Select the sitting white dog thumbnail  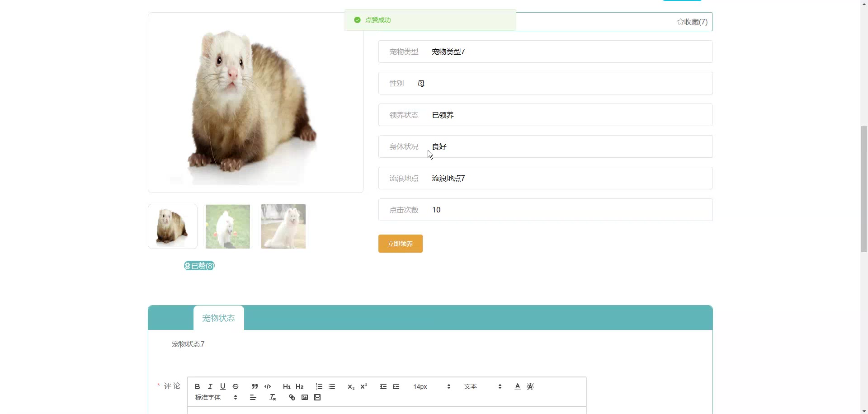click(283, 226)
